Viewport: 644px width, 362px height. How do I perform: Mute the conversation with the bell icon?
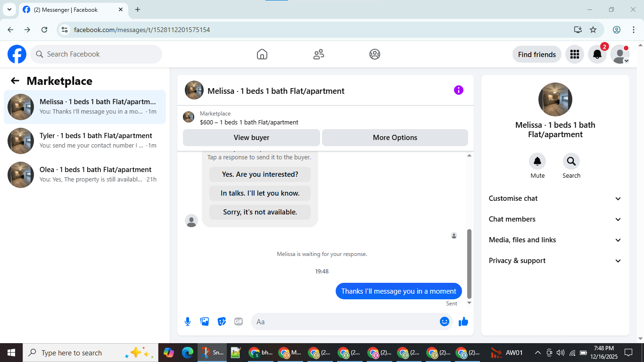tap(537, 162)
